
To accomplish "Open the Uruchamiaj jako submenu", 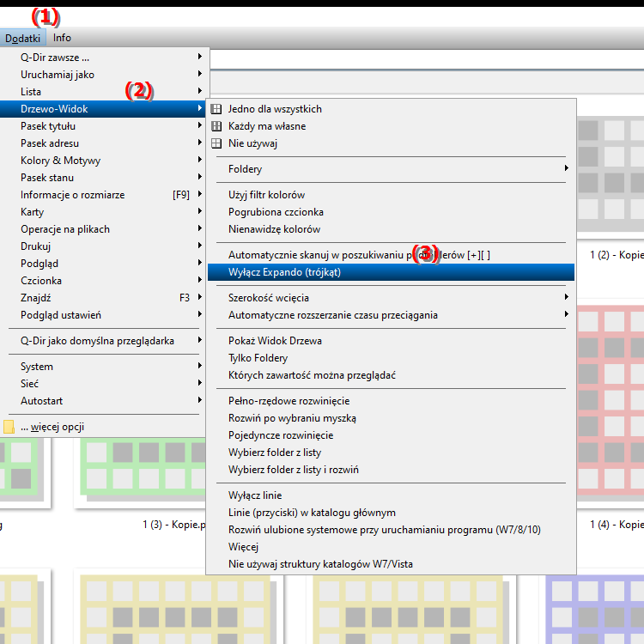I will pyautogui.click(x=103, y=75).
